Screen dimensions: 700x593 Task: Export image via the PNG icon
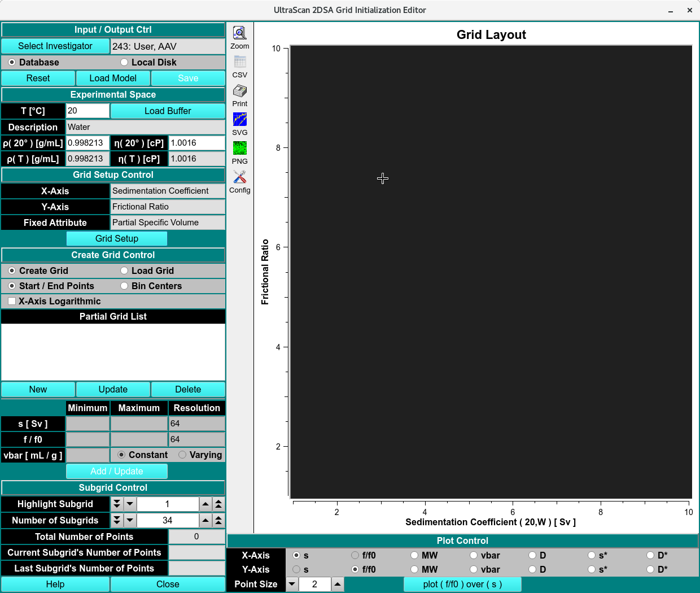[239, 148]
